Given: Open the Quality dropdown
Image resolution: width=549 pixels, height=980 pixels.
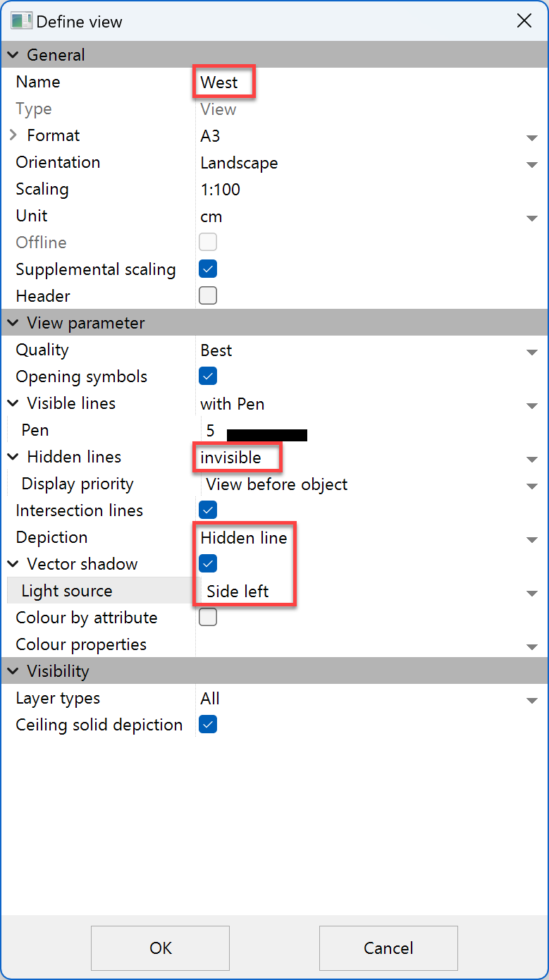Looking at the screenshot, I should tap(532, 351).
